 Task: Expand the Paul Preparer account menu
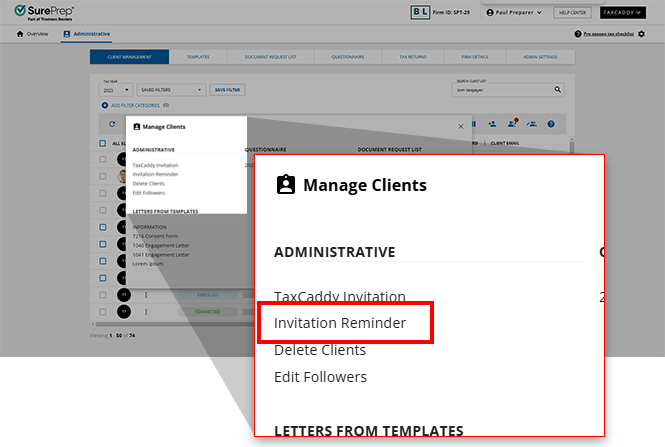514,13
